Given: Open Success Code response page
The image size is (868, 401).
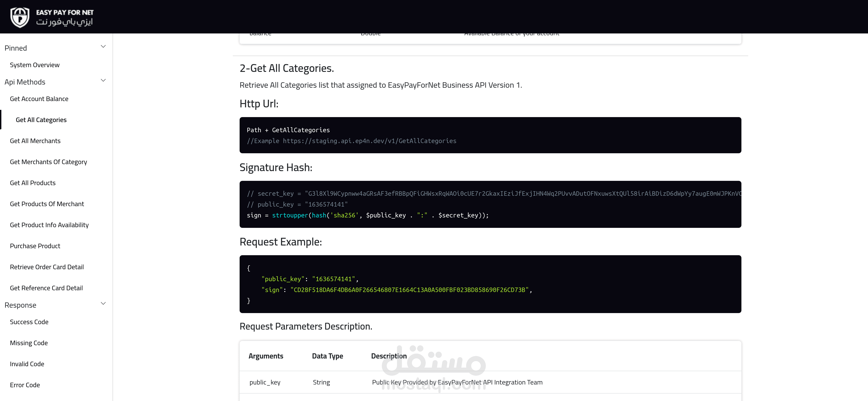Looking at the screenshot, I should tap(29, 322).
